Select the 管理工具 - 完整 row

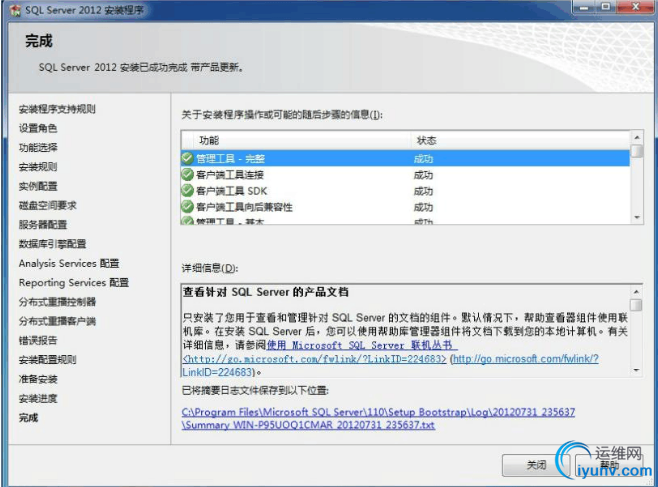[x=405, y=158]
